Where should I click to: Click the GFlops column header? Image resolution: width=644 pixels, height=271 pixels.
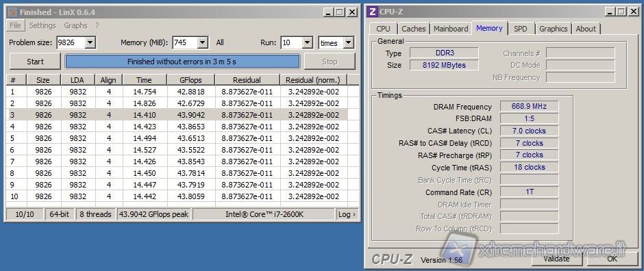click(190, 80)
